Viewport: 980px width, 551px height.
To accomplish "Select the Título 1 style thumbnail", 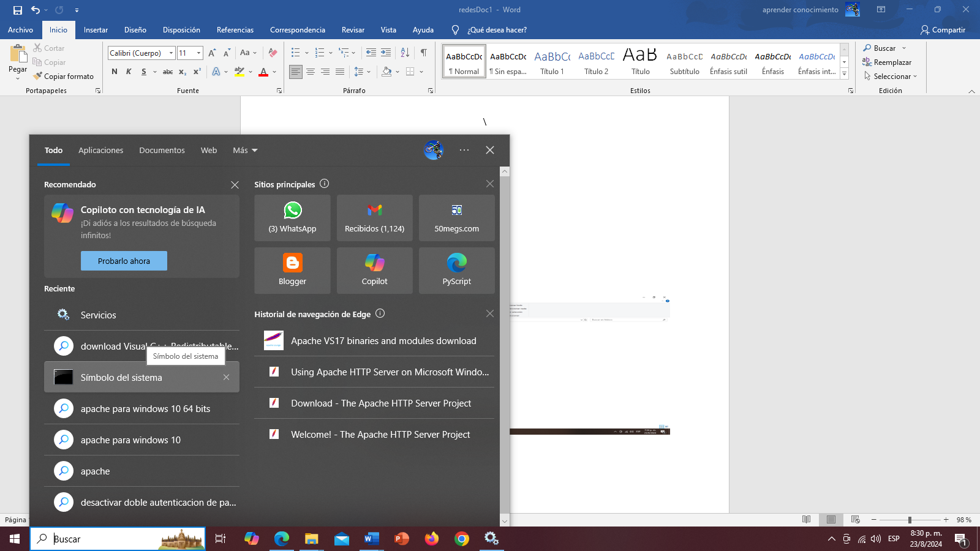I will [552, 62].
